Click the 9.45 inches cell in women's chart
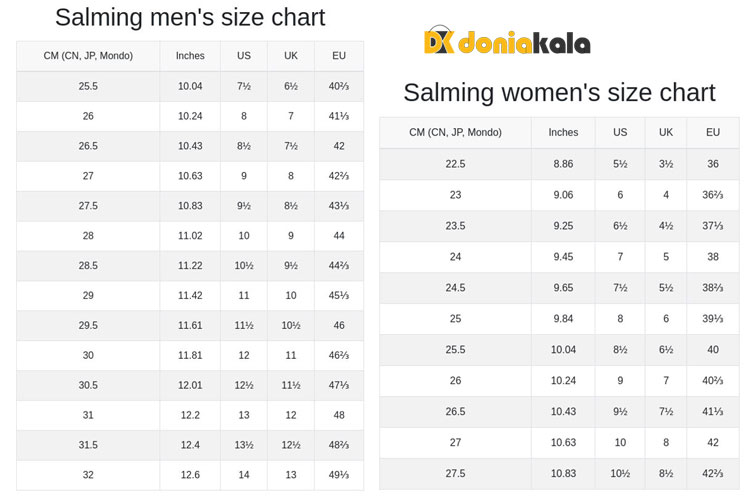The width and height of the screenshot is (744, 496). [563, 257]
